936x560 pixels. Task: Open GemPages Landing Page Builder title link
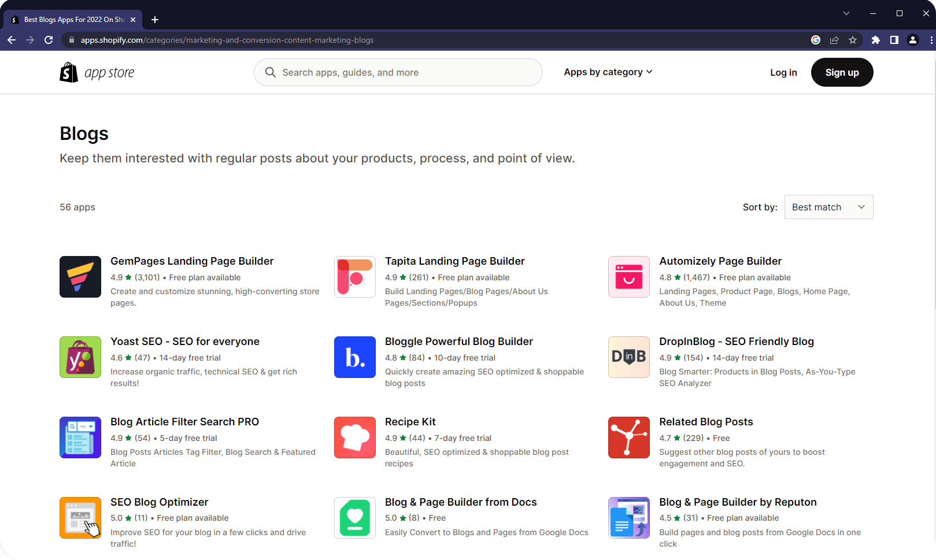coord(192,261)
